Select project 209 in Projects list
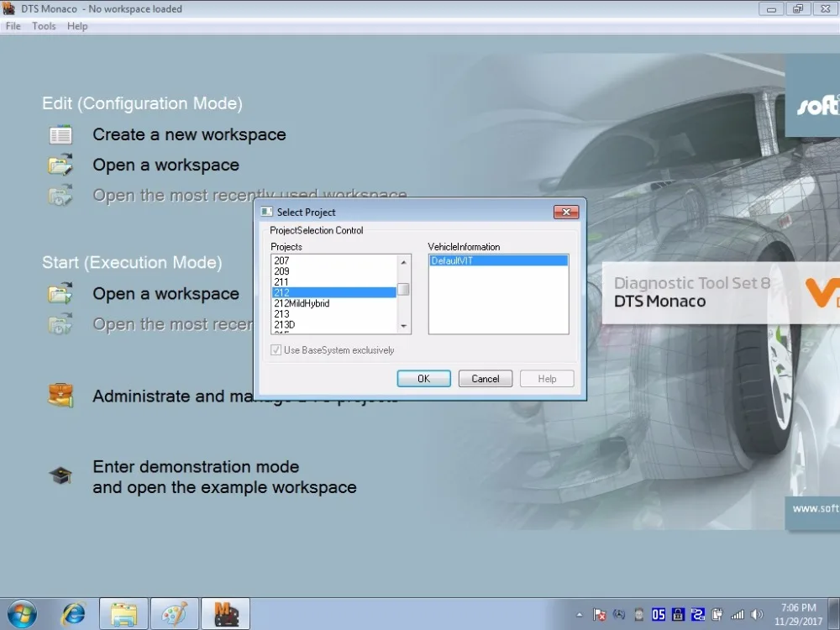This screenshot has height=630, width=840. tap(334, 271)
